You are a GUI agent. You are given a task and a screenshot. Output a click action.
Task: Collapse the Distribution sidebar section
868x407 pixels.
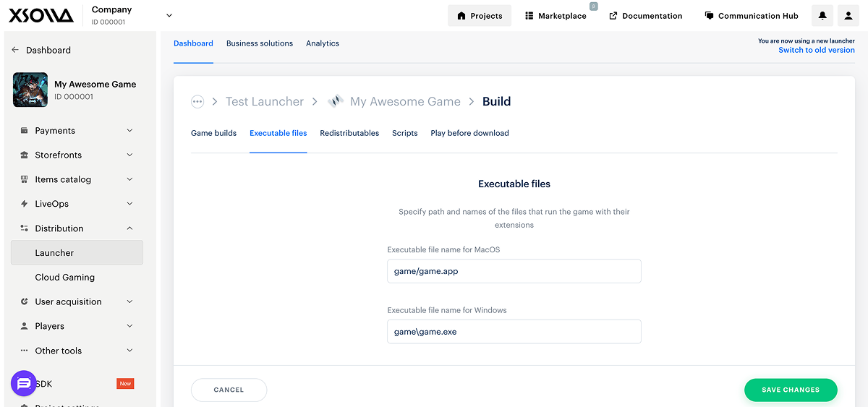pos(77,228)
